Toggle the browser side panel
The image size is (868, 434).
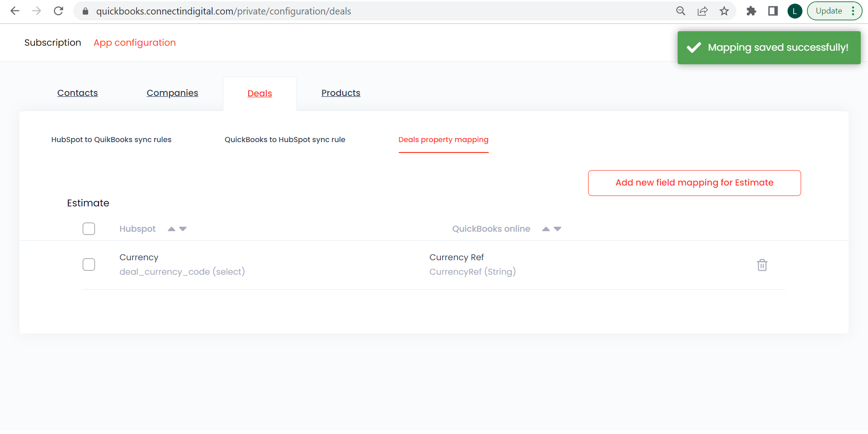[773, 11]
